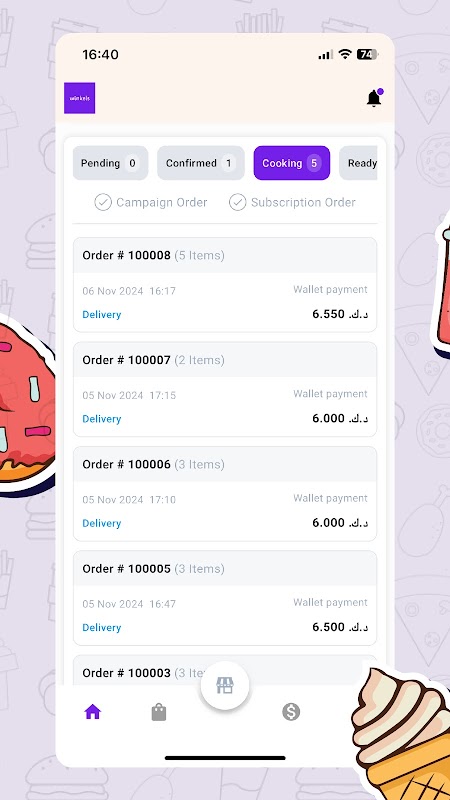Open Order # 100007 card
Viewport: 450px width, 800px height.
[225, 389]
